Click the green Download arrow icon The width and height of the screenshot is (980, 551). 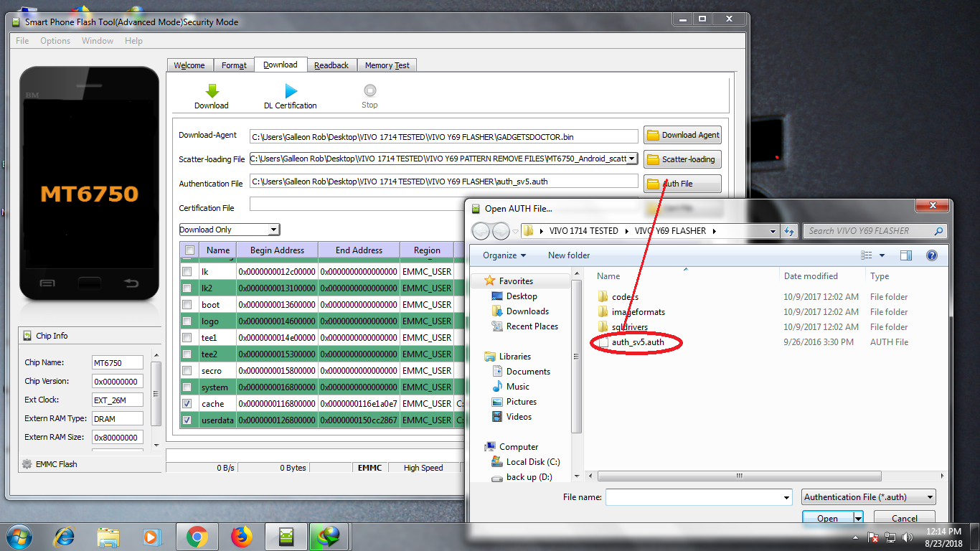[212, 91]
